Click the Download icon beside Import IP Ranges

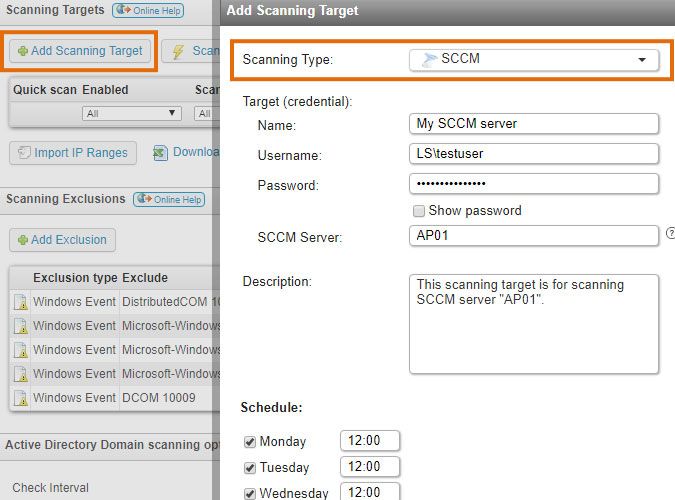pyautogui.click(x=160, y=153)
